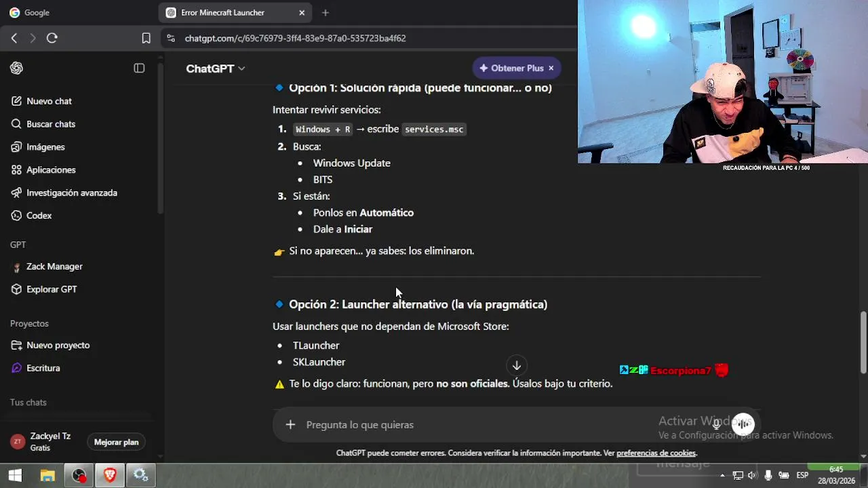Image resolution: width=868 pixels, height=488 pixels.
Task: Click the network icon in system tray
Action: (738, 476)
